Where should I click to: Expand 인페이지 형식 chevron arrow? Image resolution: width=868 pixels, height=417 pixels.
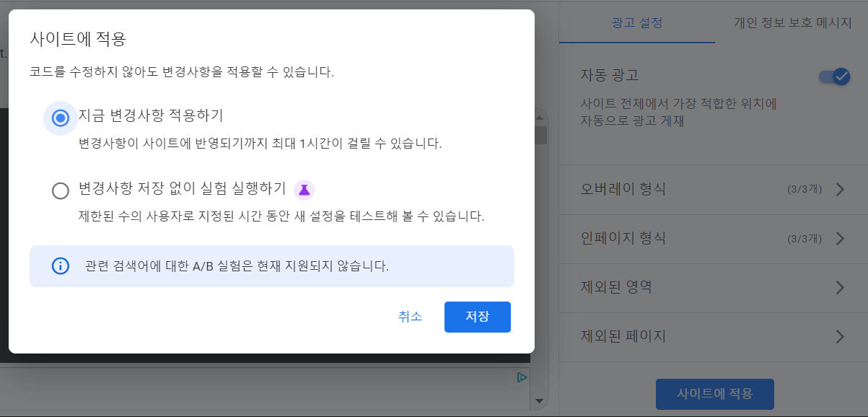(x=839, y=239)
